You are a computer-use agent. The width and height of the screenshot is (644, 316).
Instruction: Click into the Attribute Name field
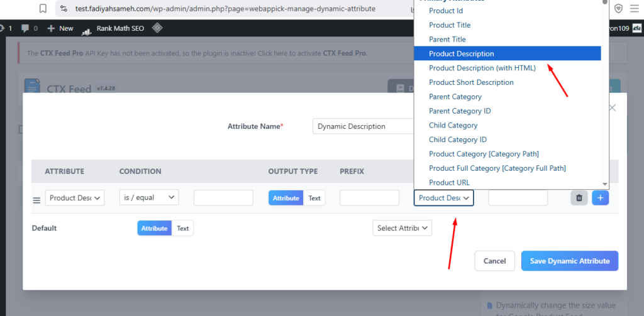(x=363, y=126)
